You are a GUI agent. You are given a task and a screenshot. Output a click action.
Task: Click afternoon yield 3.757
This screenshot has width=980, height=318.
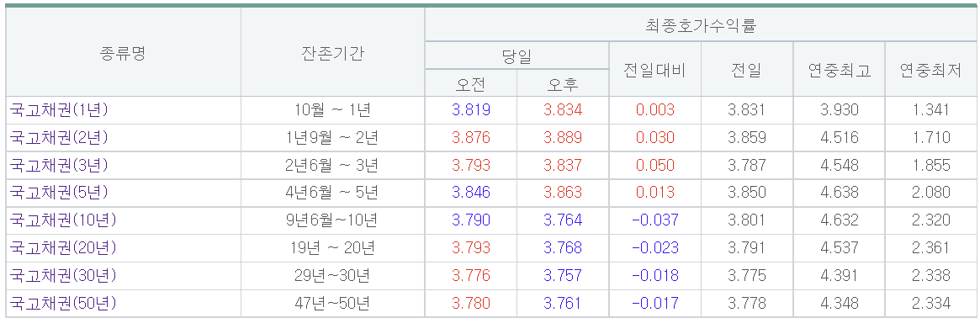point(563,276)
